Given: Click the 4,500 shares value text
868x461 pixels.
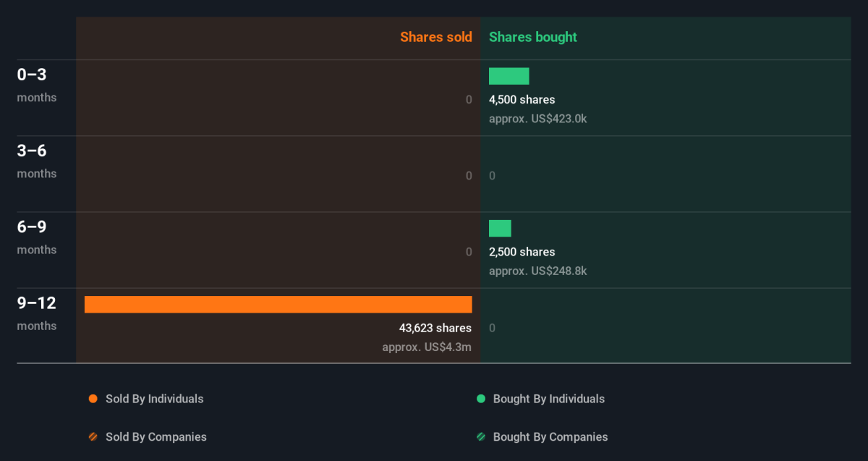Looking at the screenshot, I should [x=522, y=100].
